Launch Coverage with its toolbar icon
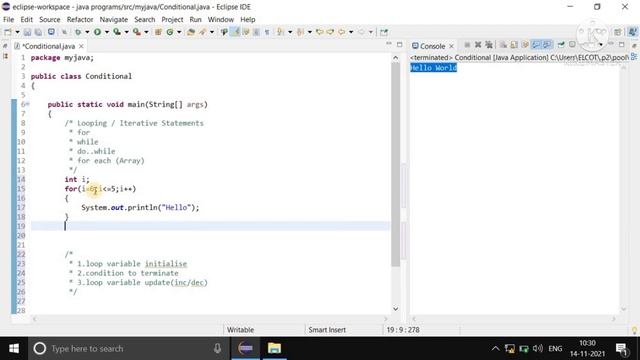 click(117, 32)
